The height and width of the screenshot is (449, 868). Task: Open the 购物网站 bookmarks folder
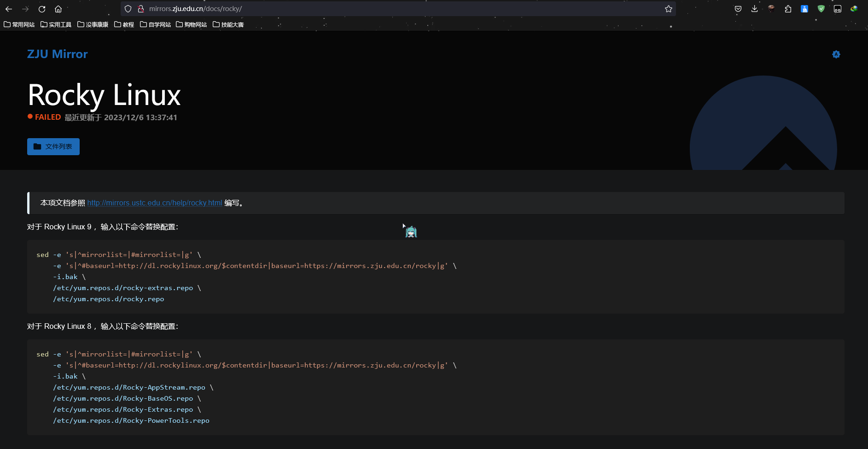(192, 24)
